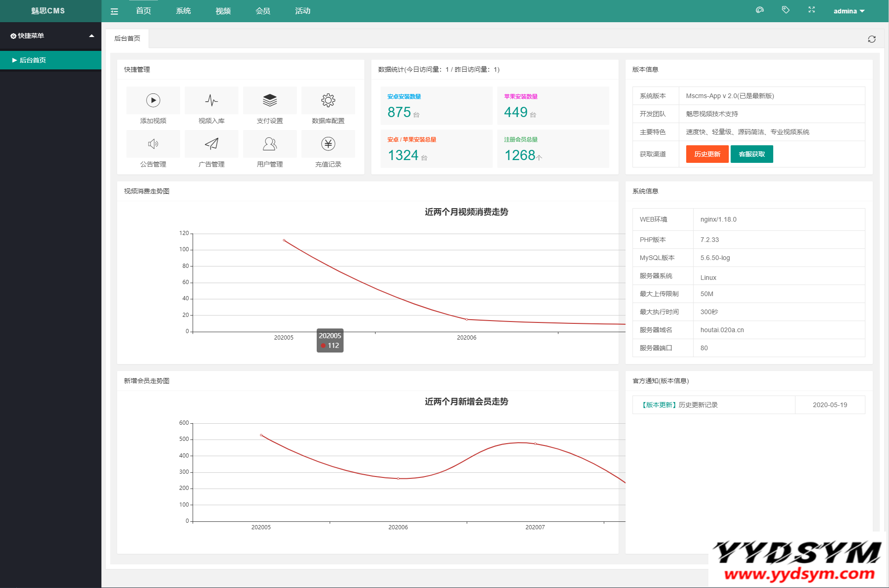Viewport: 889px width, 588px height.
Task: Click the database configuration gear icon
Action: [328, 100]
